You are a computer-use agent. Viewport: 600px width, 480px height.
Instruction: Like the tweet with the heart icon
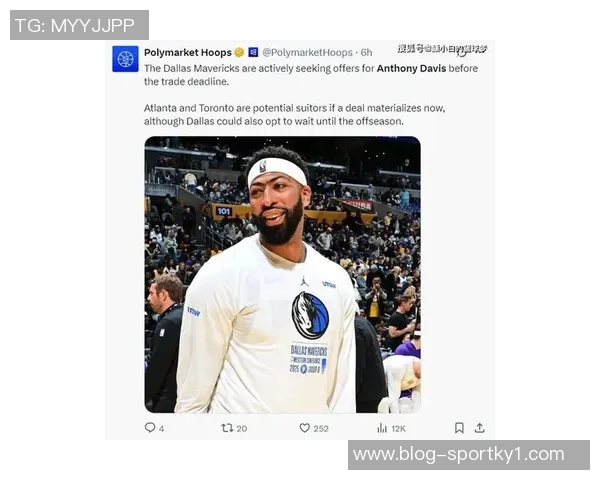click(304, 428)
